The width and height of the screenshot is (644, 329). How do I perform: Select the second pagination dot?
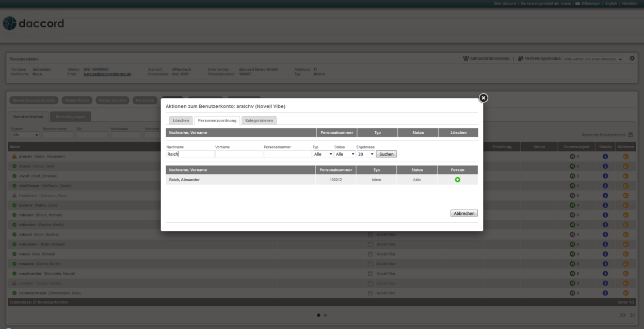tap(325, 315)
